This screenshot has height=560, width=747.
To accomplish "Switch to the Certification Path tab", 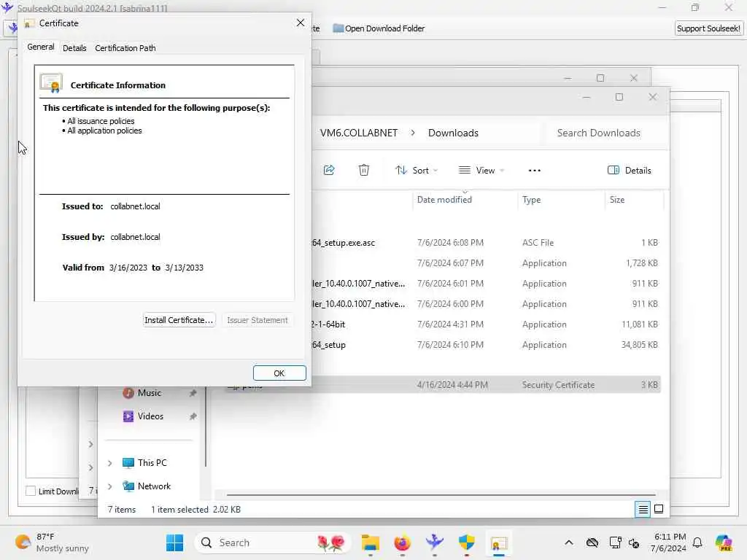I will [125, 48].
